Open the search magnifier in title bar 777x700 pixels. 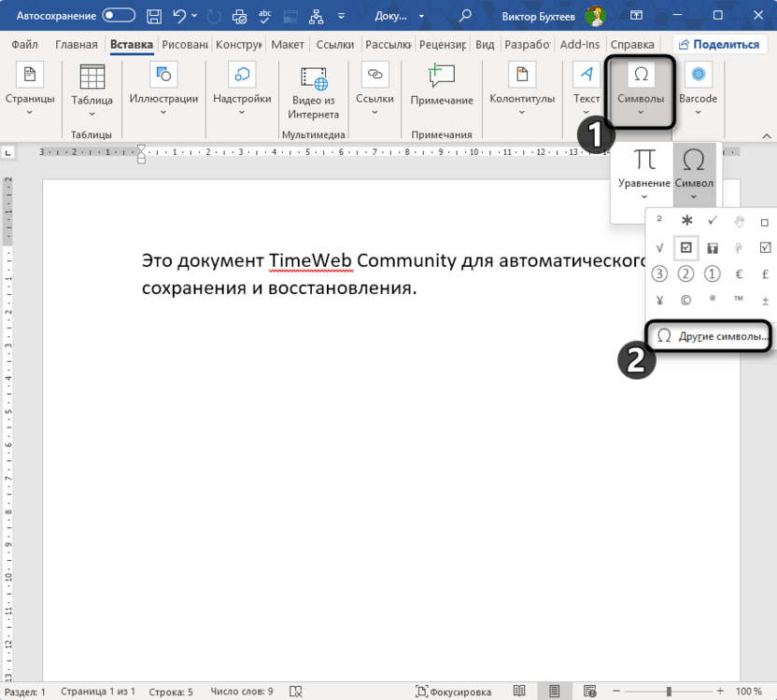tap(465, 16)
